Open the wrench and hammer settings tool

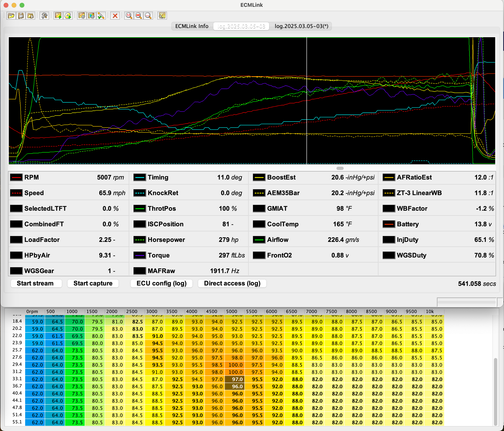tap(45, 16)
